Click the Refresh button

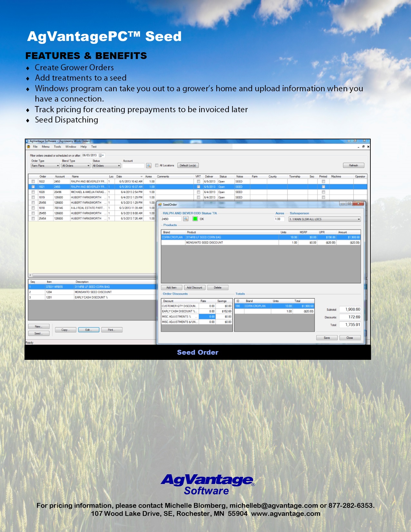(x=354, y=165)
